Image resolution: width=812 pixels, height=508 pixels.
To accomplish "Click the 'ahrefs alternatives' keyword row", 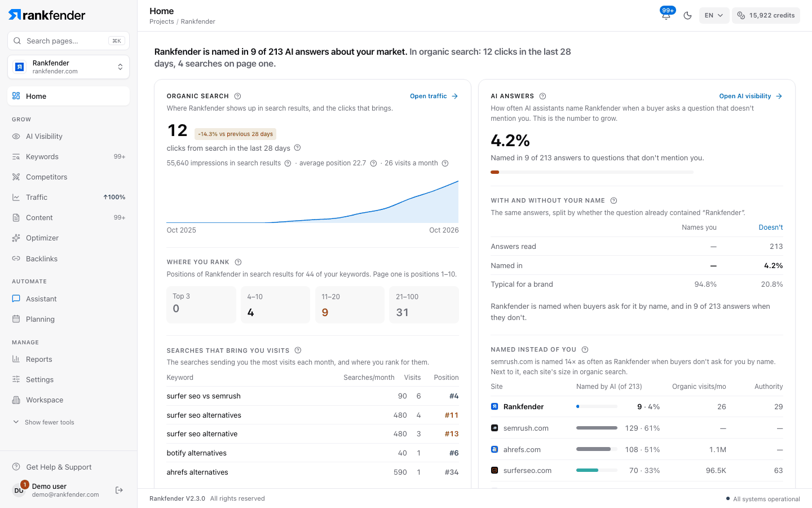I will pos(312,472).
